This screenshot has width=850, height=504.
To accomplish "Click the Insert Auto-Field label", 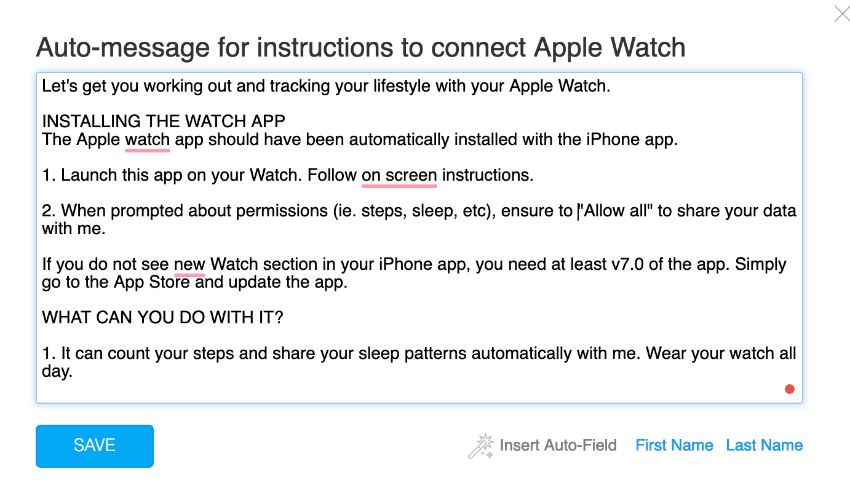I will (x=558, y=445).
